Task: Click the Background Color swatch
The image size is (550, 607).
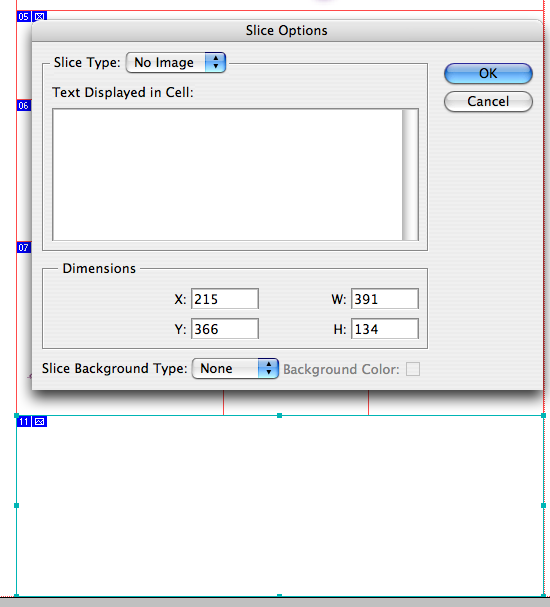Action: [x=413, y=369]
